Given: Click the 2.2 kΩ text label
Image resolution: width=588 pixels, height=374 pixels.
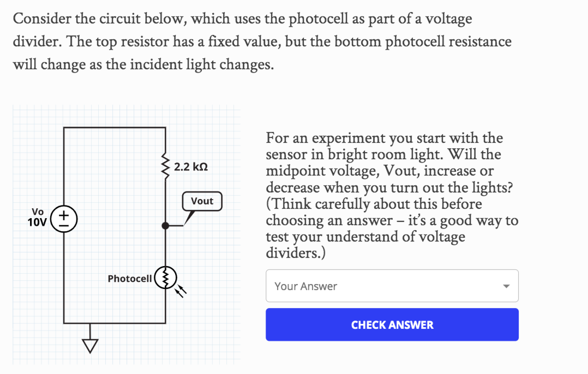Looking at the screenshot, I should click(x=190, y=166).
